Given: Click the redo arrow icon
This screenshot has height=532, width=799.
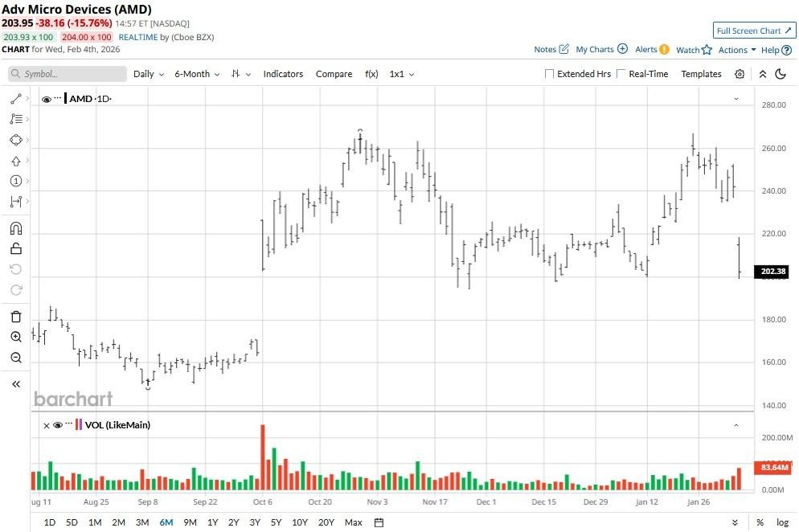Looking at the screenshot, I should click(x=16, y=290).
